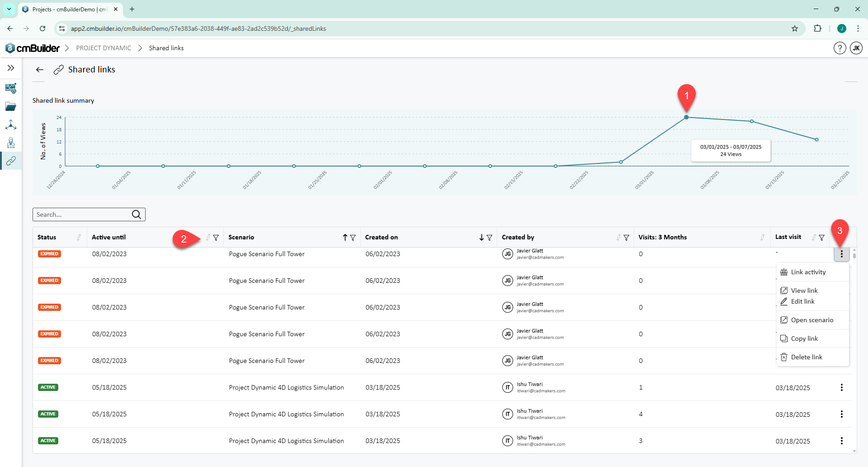Viewport: 868px width, 467px height.
Task: Choose Open scenario from context menu
Action: coord(812,320)
